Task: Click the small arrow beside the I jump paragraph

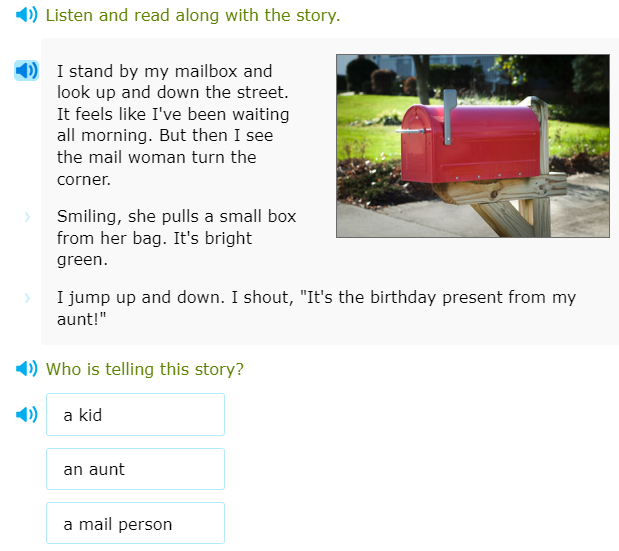Action: click(27, 298)
